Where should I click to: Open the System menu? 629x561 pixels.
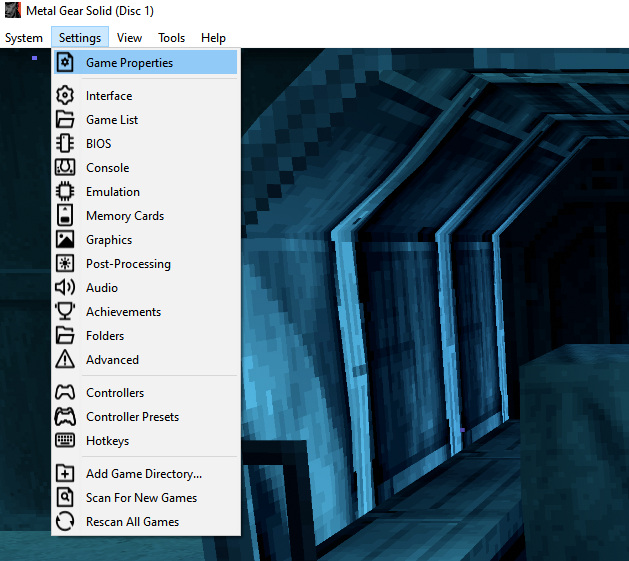(x=24, y=38)
